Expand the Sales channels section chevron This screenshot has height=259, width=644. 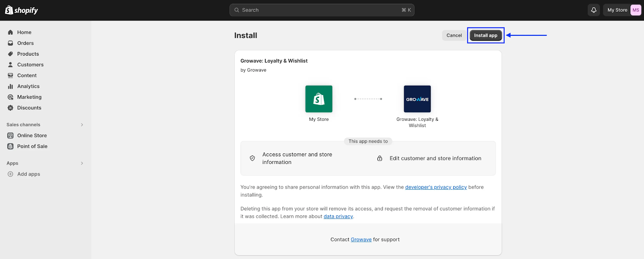[82, 125]
